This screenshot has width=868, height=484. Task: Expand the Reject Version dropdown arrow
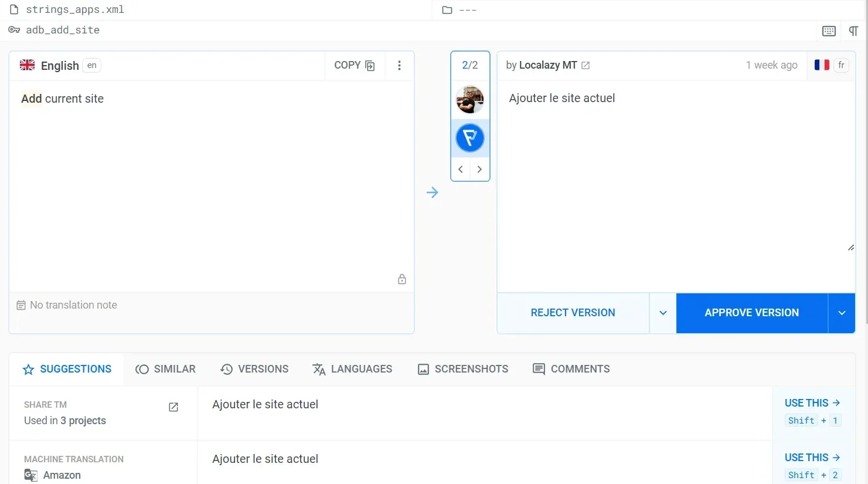point(663,313)
